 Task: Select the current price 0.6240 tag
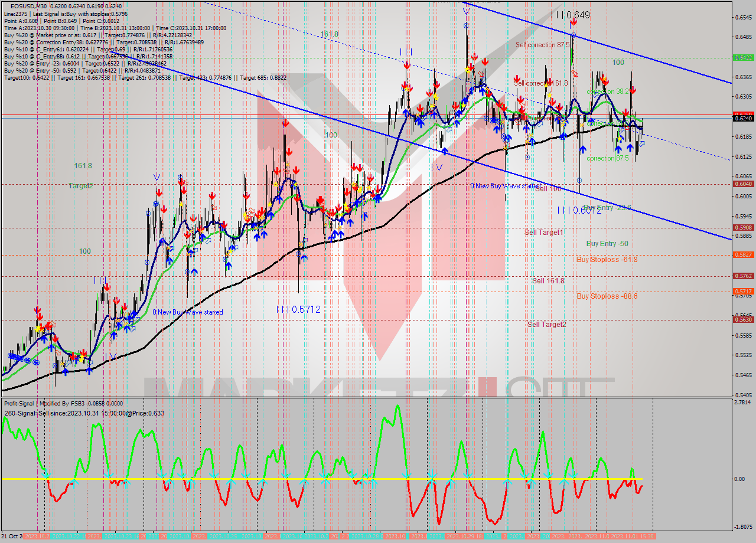pyautogui.click(x=742, y=119)
